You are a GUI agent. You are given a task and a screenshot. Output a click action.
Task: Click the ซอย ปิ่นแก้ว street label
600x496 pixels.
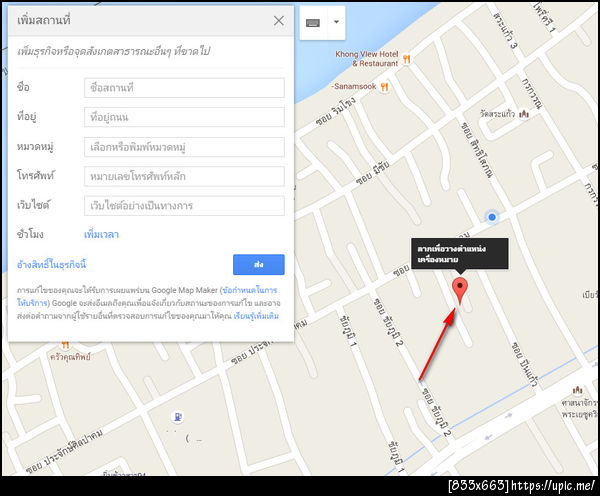tap(525, 364)
